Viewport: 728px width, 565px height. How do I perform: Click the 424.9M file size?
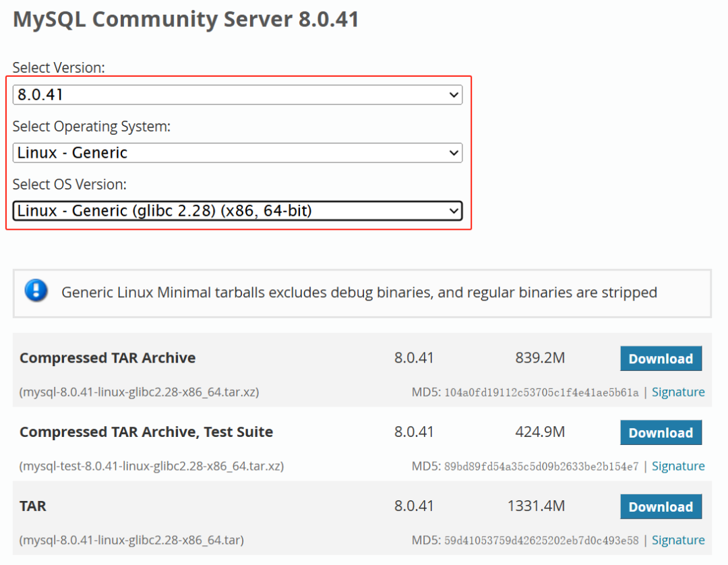point(540,432)
